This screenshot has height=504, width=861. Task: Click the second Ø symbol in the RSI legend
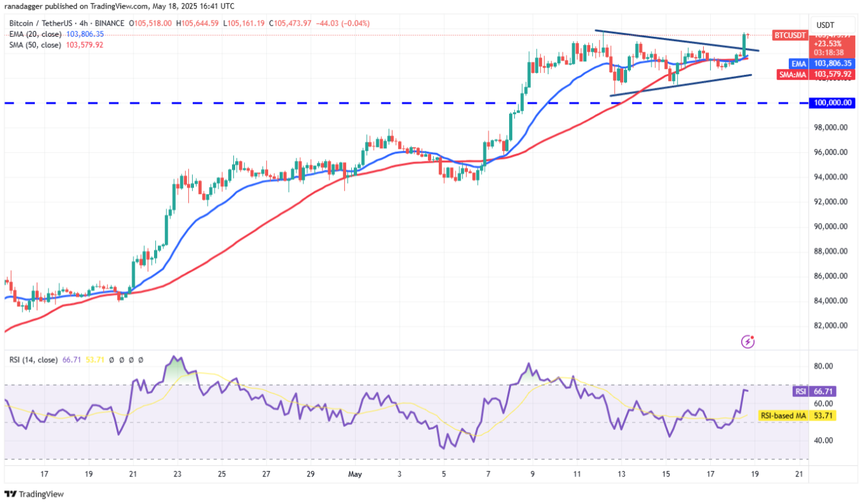tap(121, 360)
